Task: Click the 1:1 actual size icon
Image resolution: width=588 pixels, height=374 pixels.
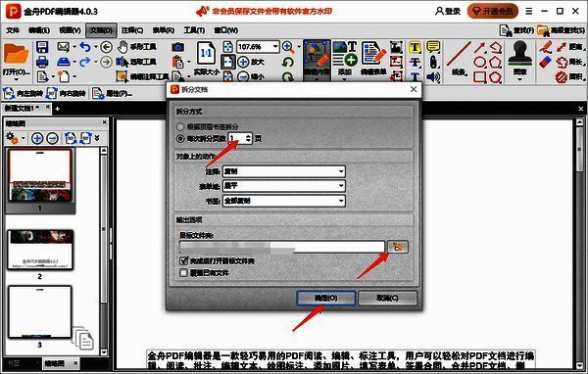Action: tap(206, 53)
